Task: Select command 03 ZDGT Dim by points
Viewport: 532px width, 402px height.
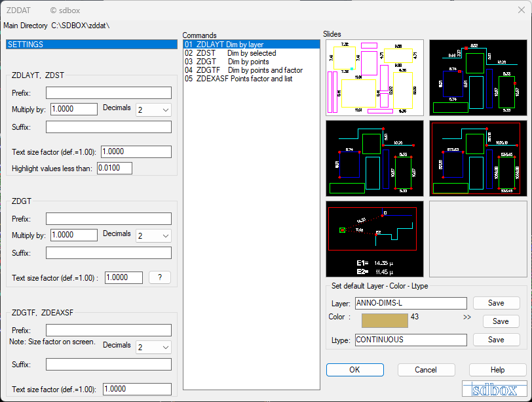Action: pyautogui.click(x=252, y=62)
